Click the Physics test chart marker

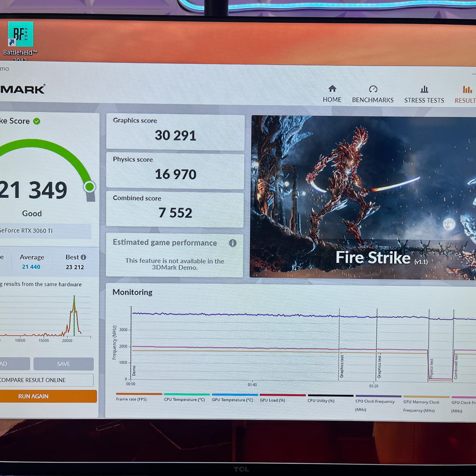click(x=431, y=369)
